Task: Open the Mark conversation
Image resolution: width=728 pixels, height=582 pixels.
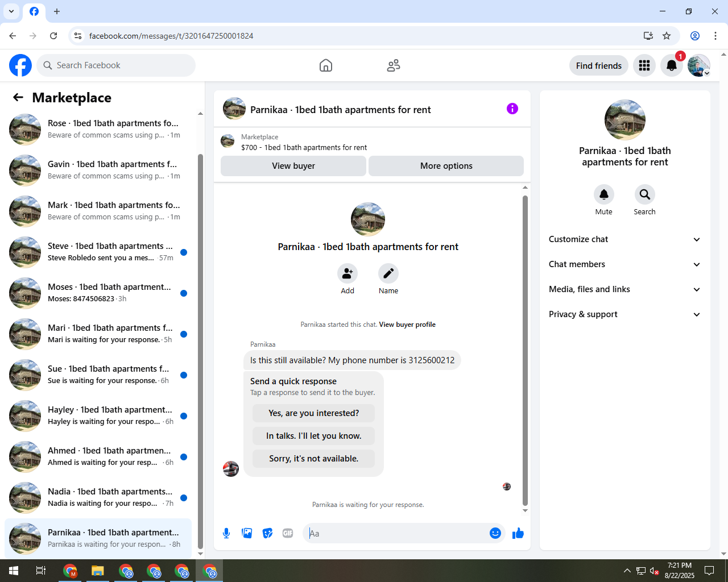Action: [x=98, y=211]
